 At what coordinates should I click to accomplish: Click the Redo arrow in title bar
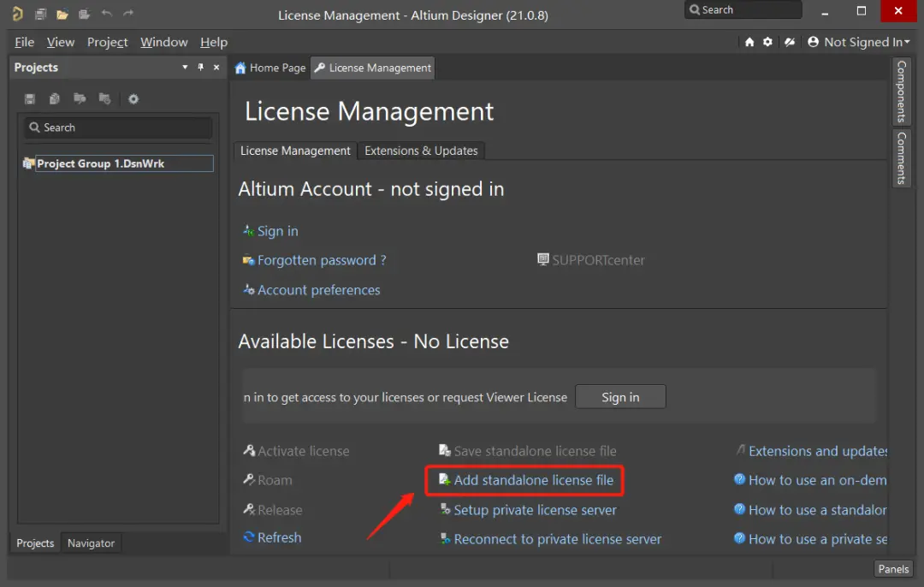click(128, 14)
